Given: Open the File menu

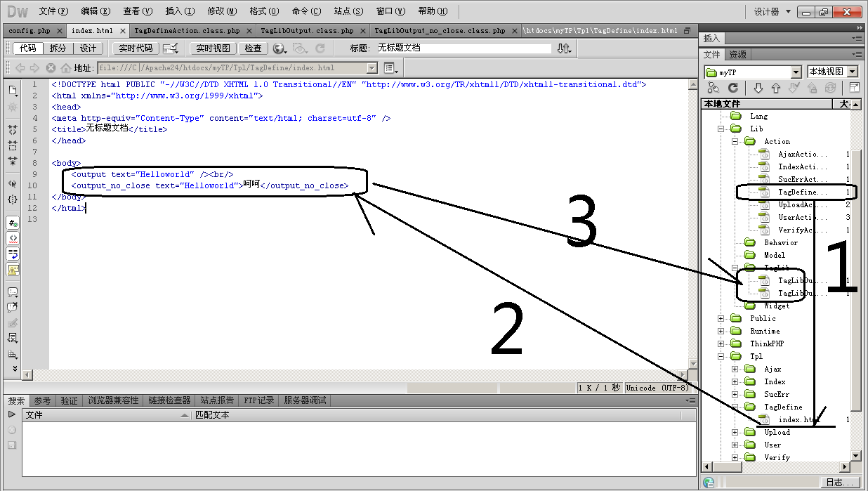Looking at the screenshot, I should (54, 11).
